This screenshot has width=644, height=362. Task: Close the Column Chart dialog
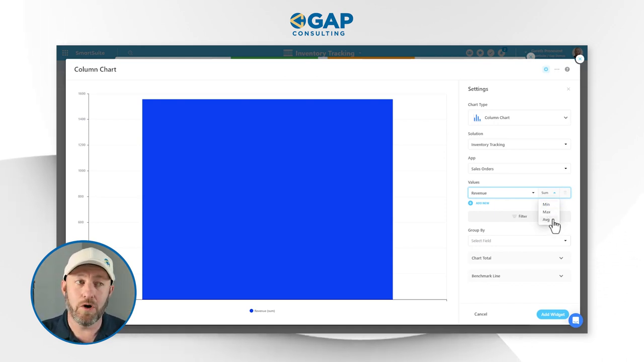pos(580,59)
